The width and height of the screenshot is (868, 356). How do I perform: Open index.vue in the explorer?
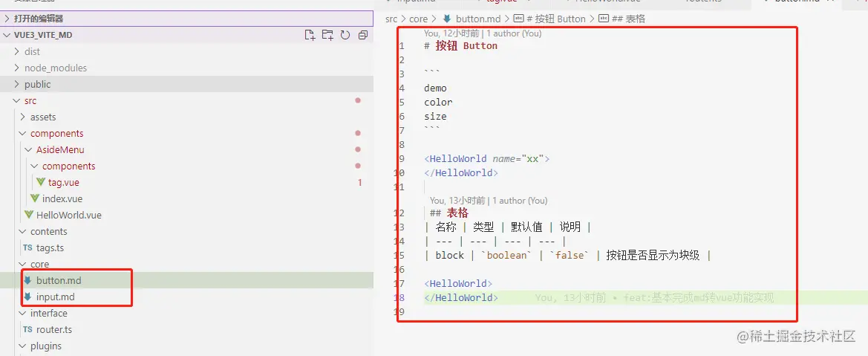point(62,198)
